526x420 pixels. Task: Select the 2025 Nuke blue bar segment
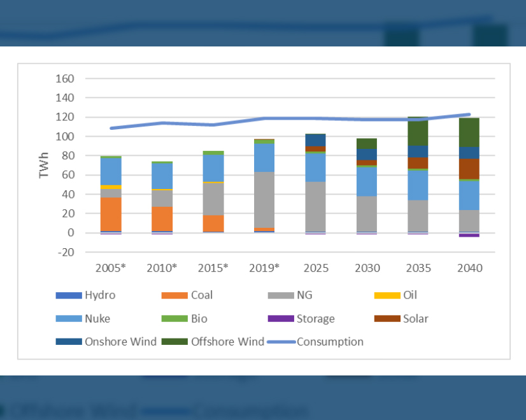[316, 167]
